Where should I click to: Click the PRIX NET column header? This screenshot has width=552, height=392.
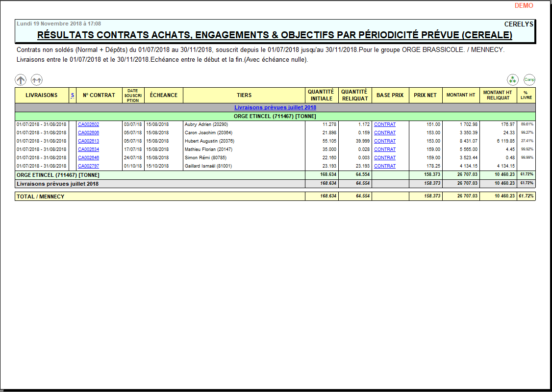(425, 95)
